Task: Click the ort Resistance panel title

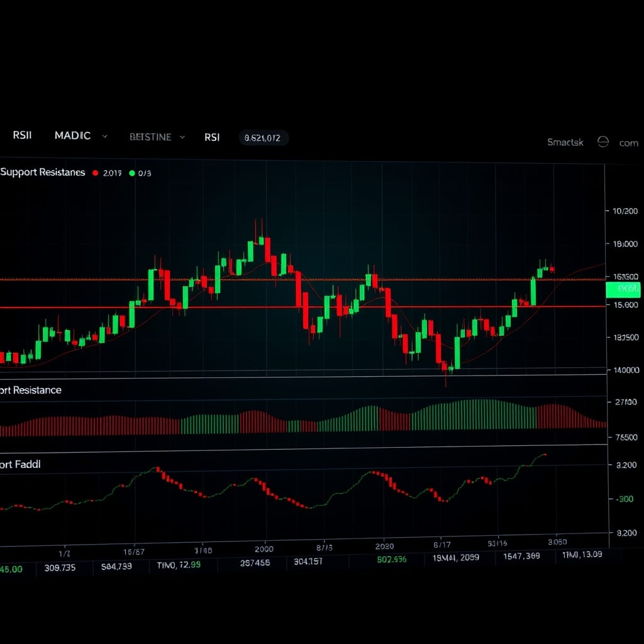Action: (x=31, y=390)
